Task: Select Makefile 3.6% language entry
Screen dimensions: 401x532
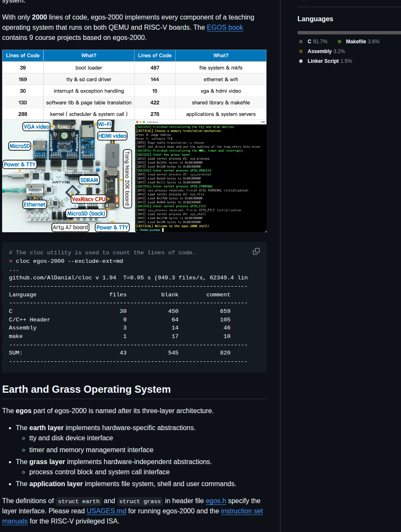Action: pyautogui.click(x=359, y=42)
